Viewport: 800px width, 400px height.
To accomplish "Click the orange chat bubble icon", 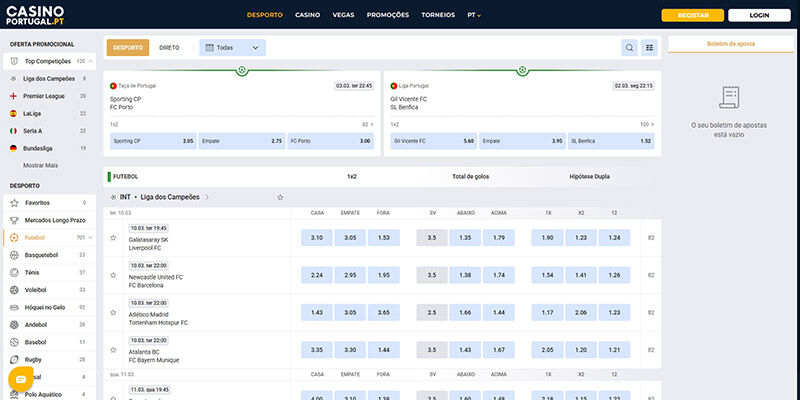I will pos(21,379).
